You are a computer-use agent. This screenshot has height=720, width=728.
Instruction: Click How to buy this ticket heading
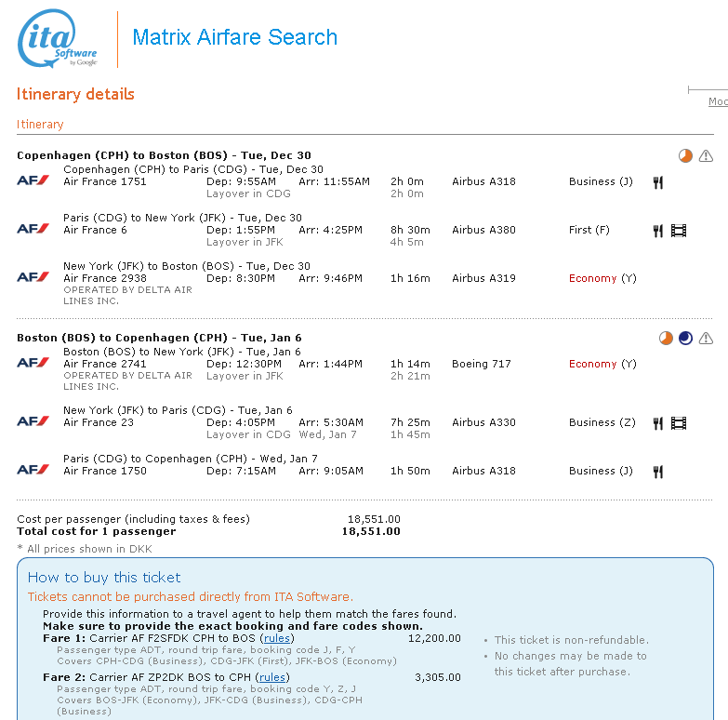click(104, 578)
